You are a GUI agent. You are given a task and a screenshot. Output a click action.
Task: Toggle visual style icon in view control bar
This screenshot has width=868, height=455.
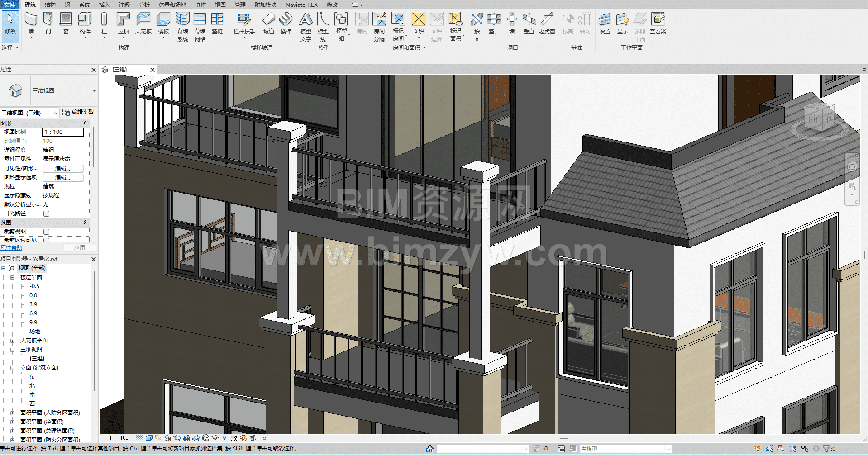(x=149, y=438)
